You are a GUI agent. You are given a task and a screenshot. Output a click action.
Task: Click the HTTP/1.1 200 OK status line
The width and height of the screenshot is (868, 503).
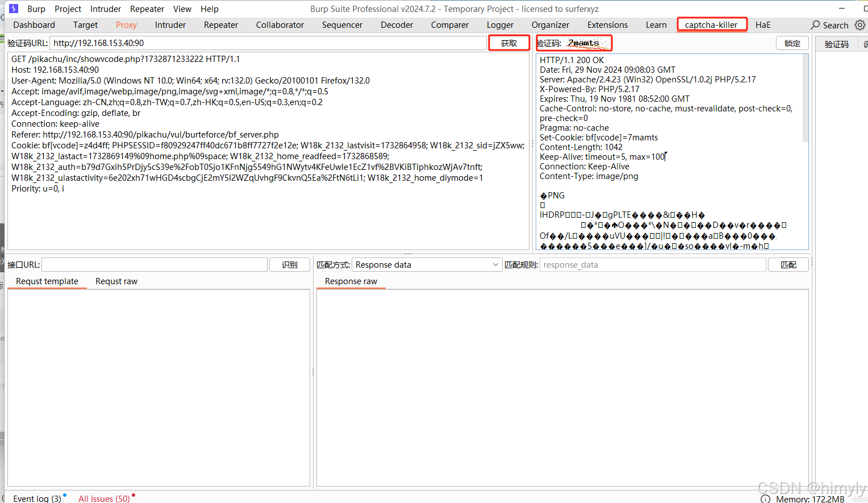click(x=571, y=60)
